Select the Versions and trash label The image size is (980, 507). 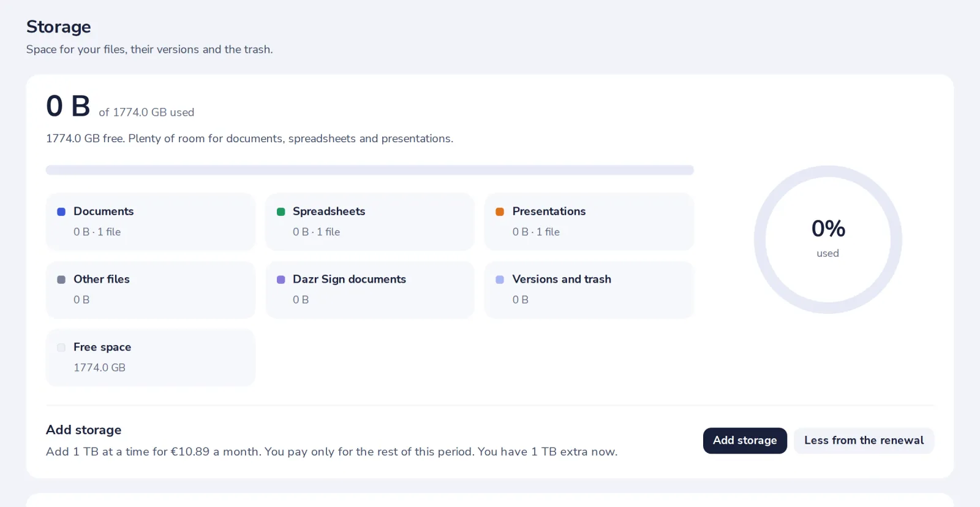point(562,279)
